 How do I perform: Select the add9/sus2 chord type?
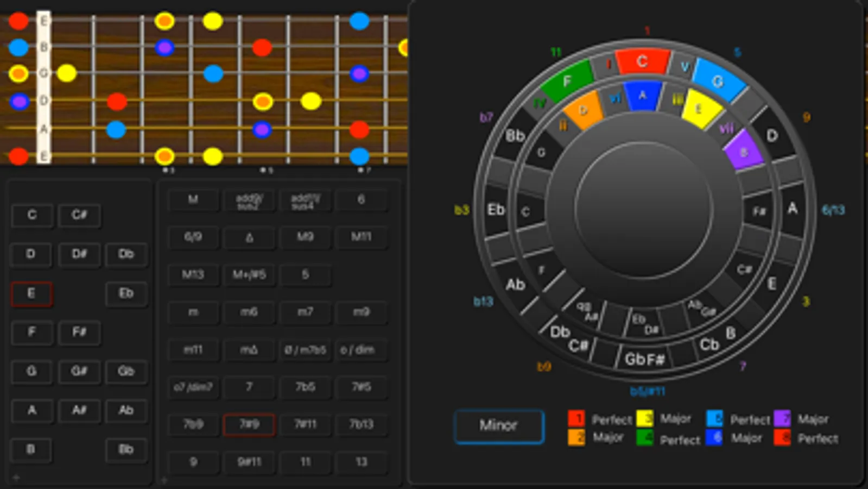pos(249,200)
